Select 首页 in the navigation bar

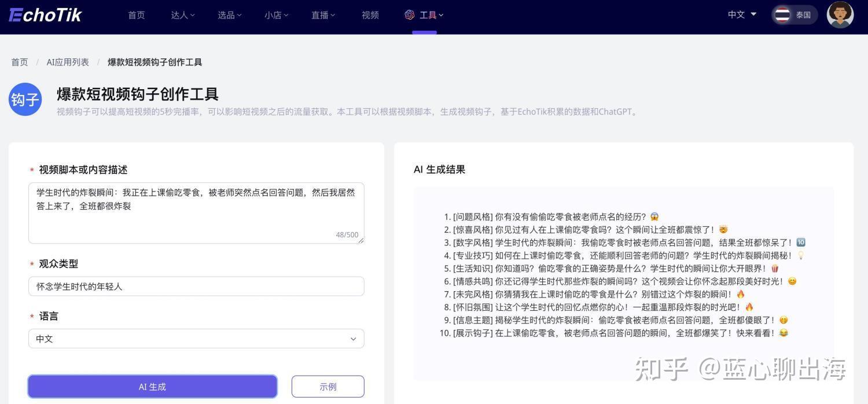coord(136,15)
